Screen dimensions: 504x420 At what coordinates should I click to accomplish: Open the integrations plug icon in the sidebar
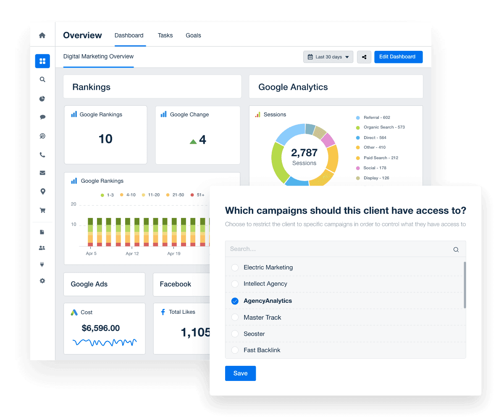point(42,264)
